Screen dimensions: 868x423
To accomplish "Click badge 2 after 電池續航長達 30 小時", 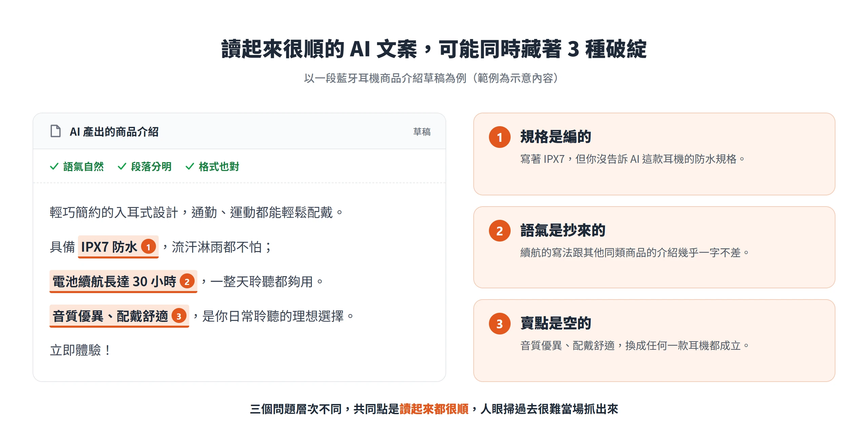I will [187, 281].
